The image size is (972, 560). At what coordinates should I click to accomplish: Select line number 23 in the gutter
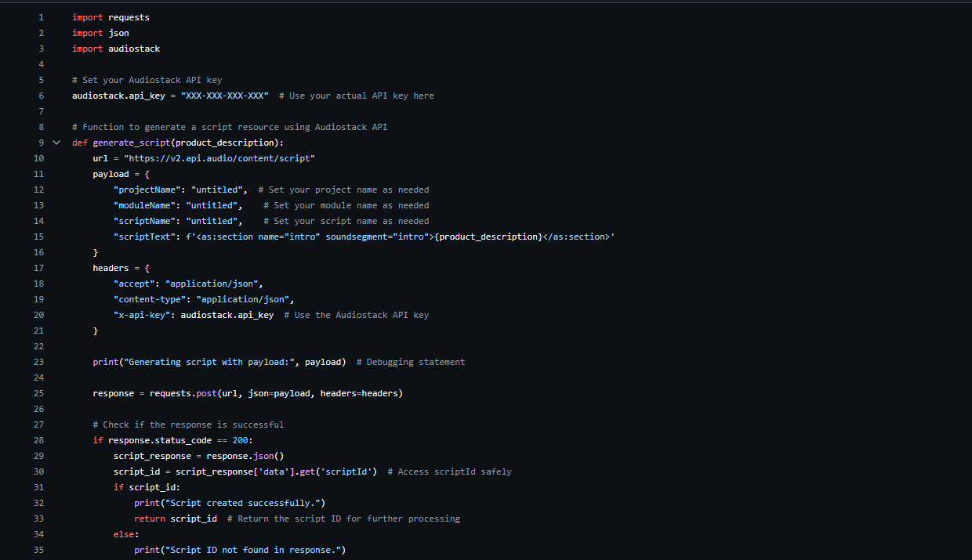(x=39, y=362)
